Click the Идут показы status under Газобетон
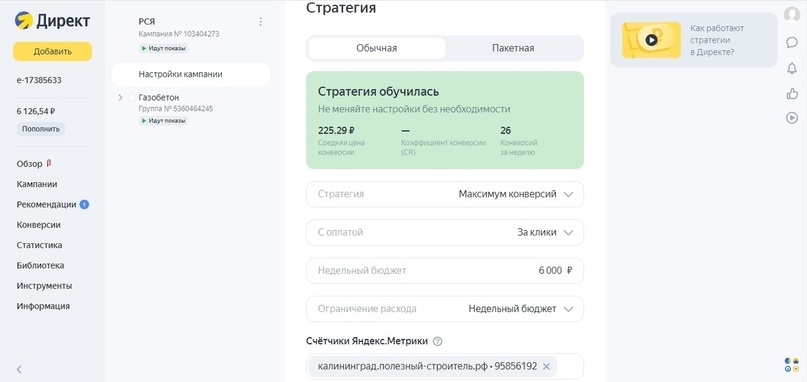 163,120
